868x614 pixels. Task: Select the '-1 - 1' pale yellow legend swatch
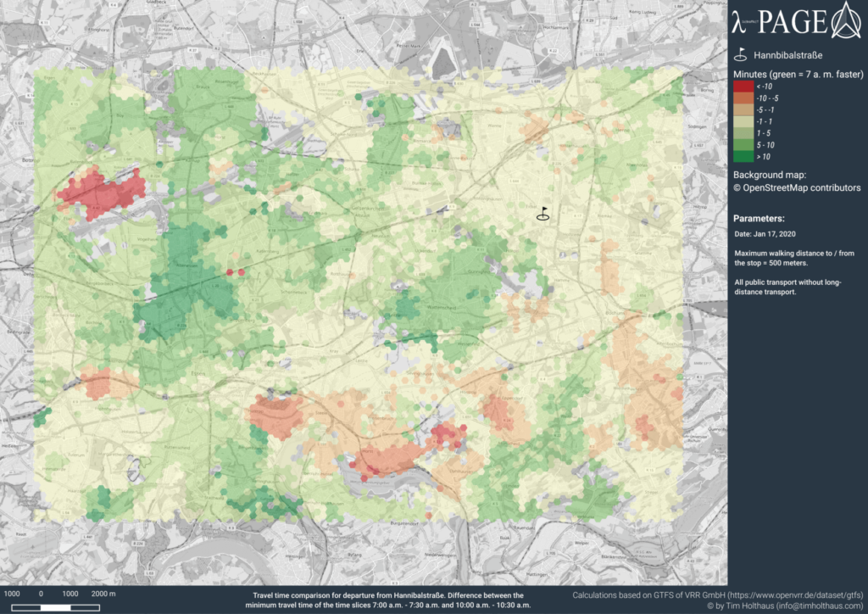[x=743, y=121]
